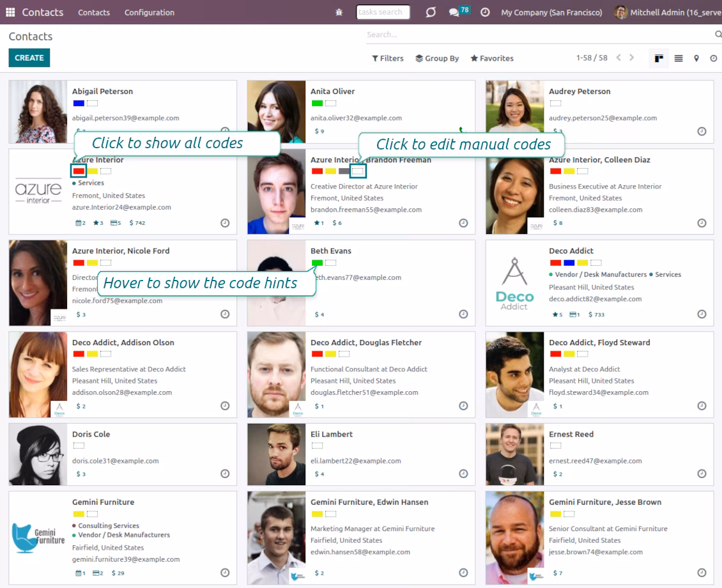Click activity clock on Doris Cole card
The width and height of the screenshot is (722, 588).
click(225, 474)
